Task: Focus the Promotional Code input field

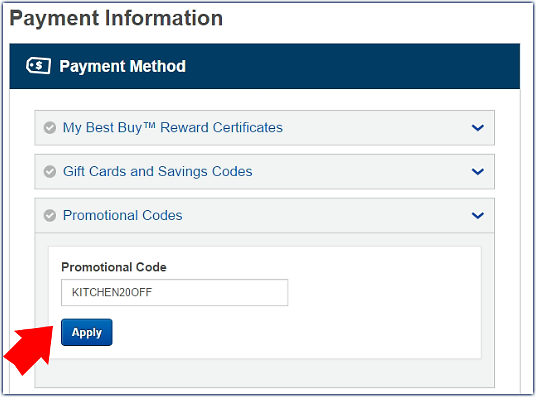Action: tap(174, 292)
